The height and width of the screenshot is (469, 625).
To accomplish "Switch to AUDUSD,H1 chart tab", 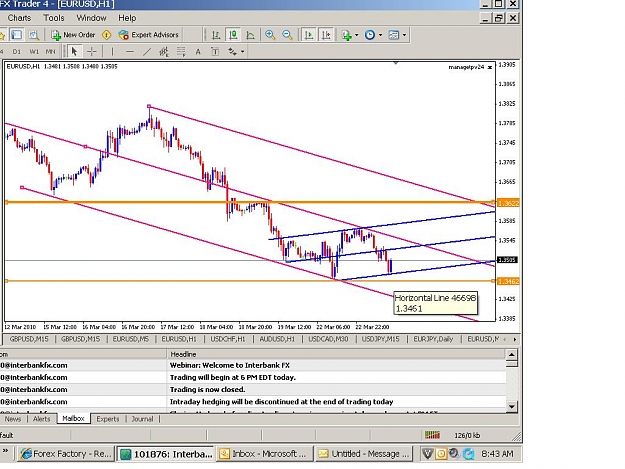I will point(277,339).
